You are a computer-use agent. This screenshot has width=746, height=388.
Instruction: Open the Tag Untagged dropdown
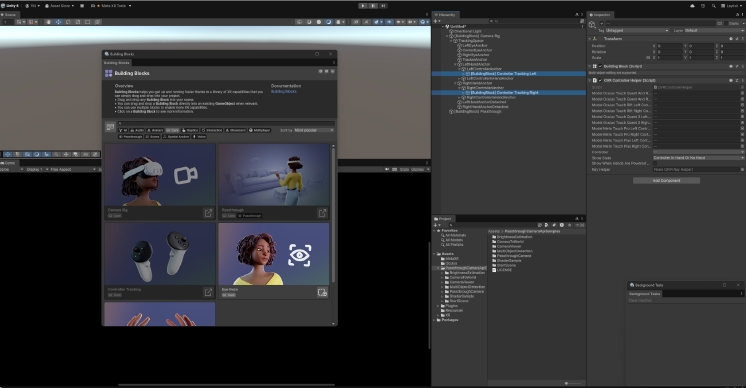pos(637,30)
